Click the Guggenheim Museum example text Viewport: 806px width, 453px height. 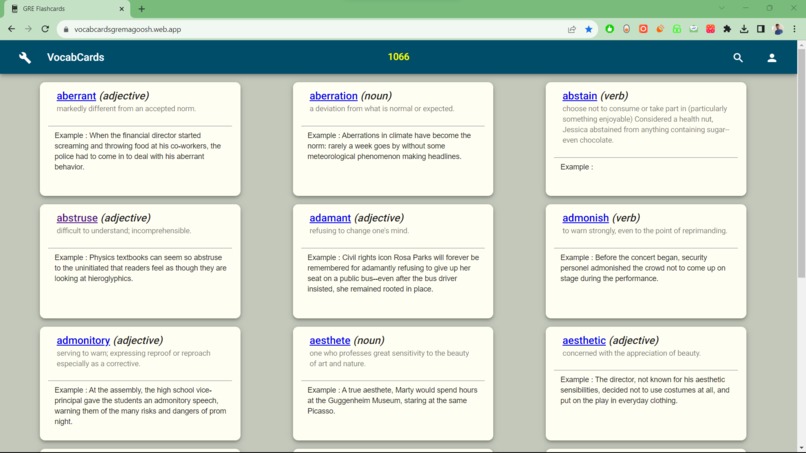pyautogui.click(x=393, y=401)
